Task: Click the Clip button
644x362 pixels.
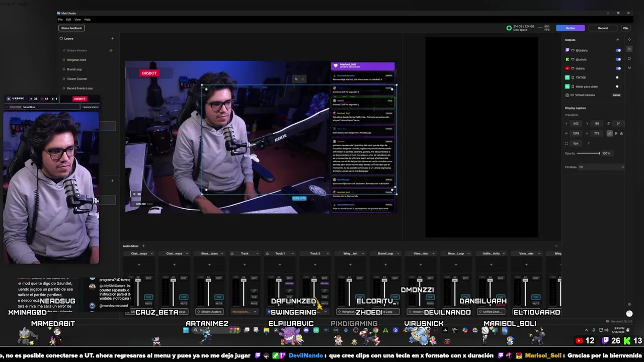Action: point(625,28)
